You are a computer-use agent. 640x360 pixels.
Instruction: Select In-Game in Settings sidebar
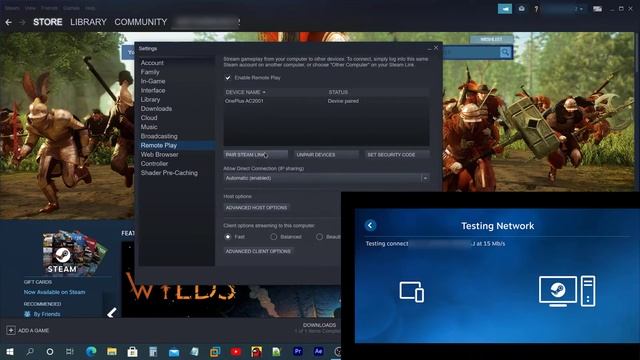click(153, 81)
